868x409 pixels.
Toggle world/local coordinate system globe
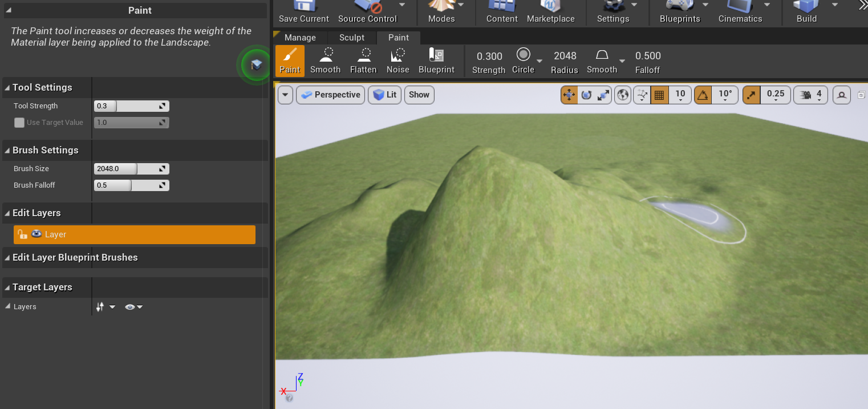623,95
